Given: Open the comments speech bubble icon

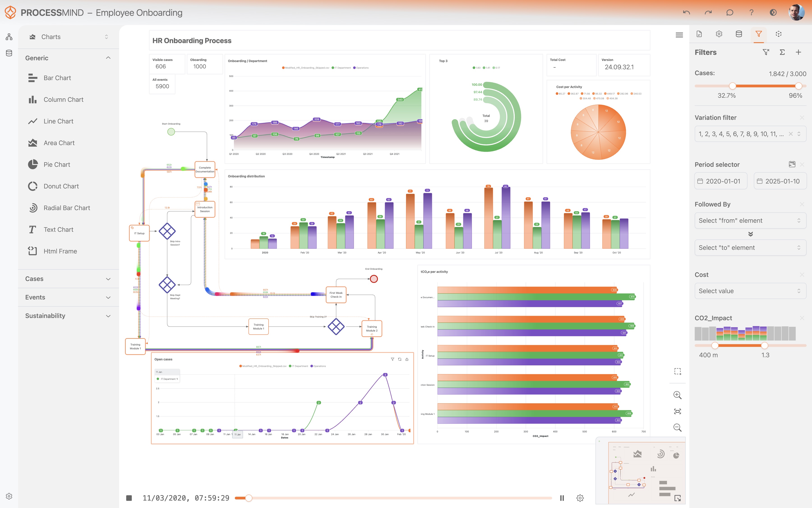Looking at the screenshot, I should click(729, 13).
